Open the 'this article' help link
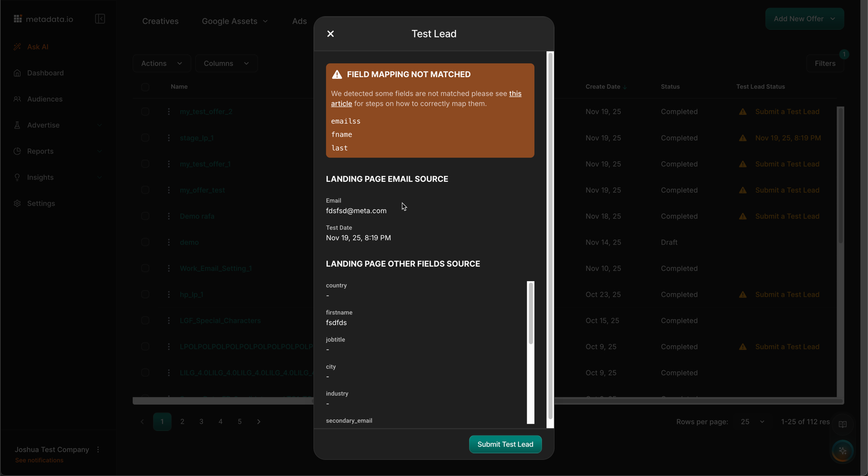The image size is (868, 476). (515, 94)
